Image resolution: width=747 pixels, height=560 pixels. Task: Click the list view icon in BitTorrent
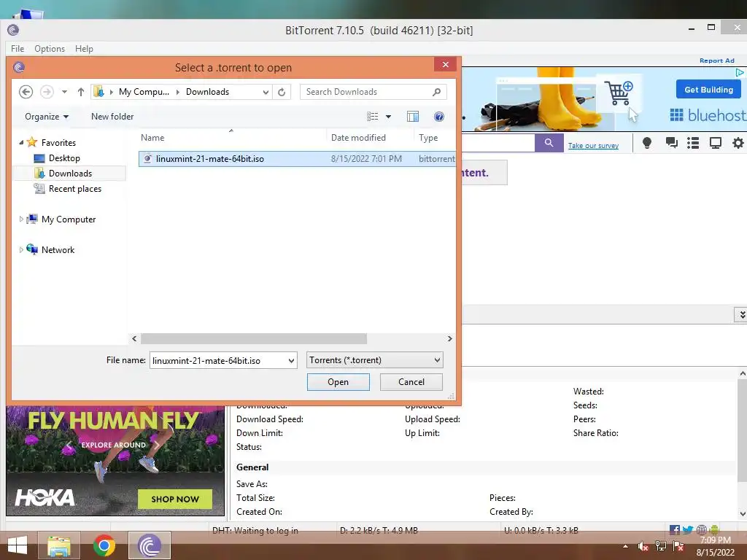point(693,143)
